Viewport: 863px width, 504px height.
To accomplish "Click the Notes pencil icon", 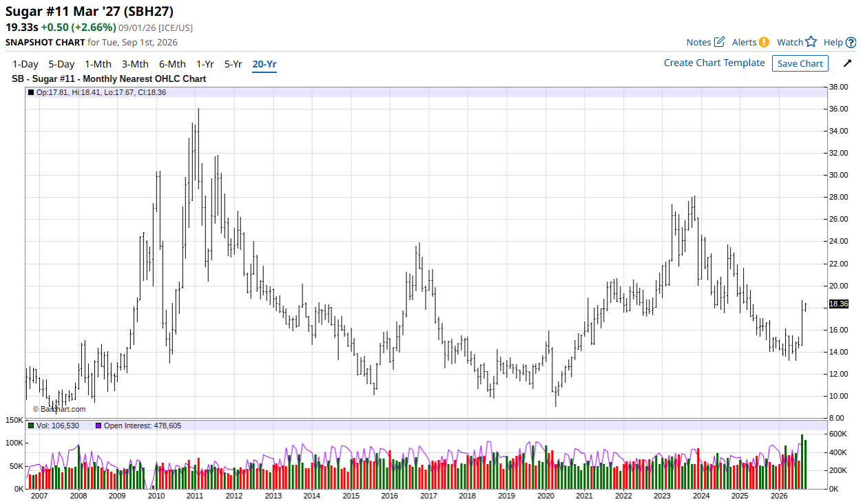I will [x=719, y=42].
